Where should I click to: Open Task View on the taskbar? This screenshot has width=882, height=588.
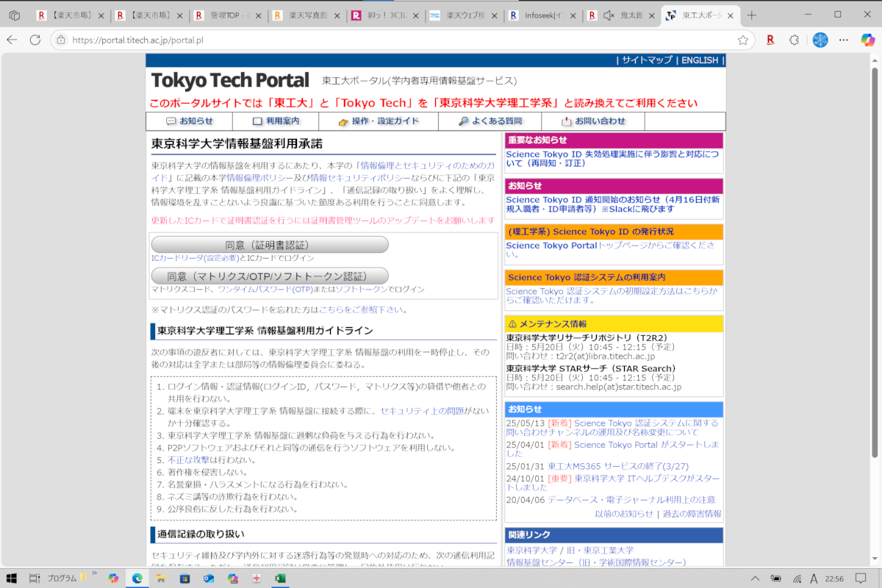35,578
